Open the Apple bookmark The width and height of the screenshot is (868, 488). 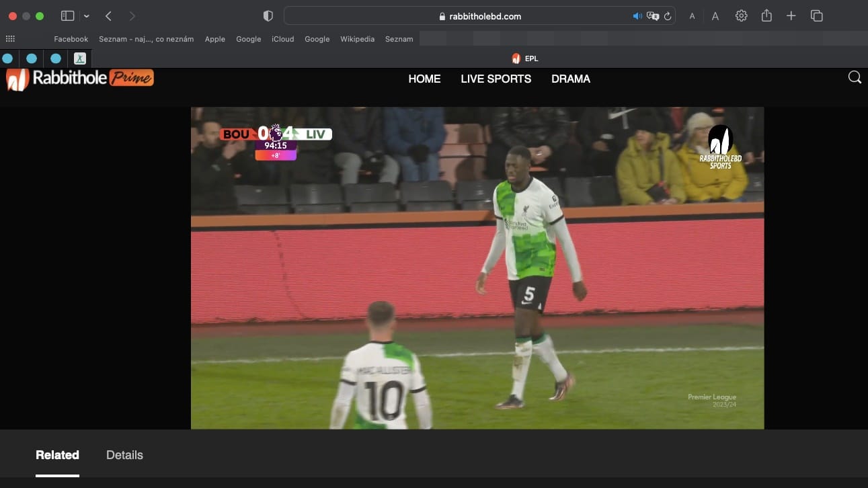[215, 39]
